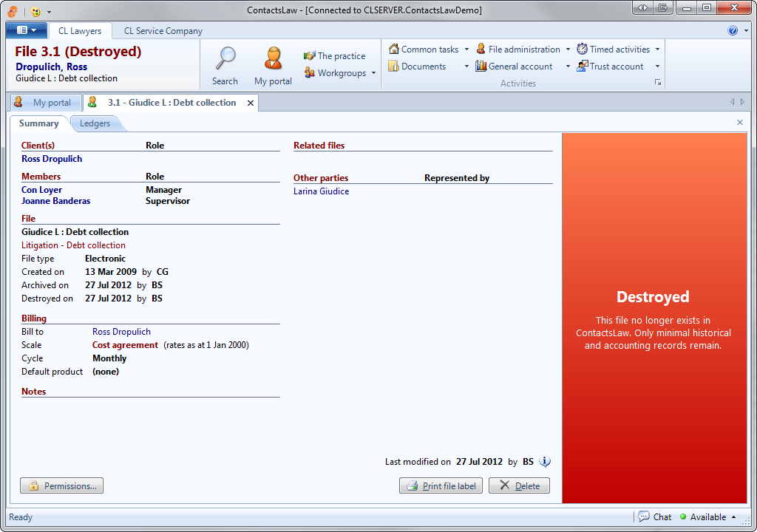This screenshot has width=757, height=532.
Task: Open Activities group dialog launcher
Action: [x=657, y=82]
